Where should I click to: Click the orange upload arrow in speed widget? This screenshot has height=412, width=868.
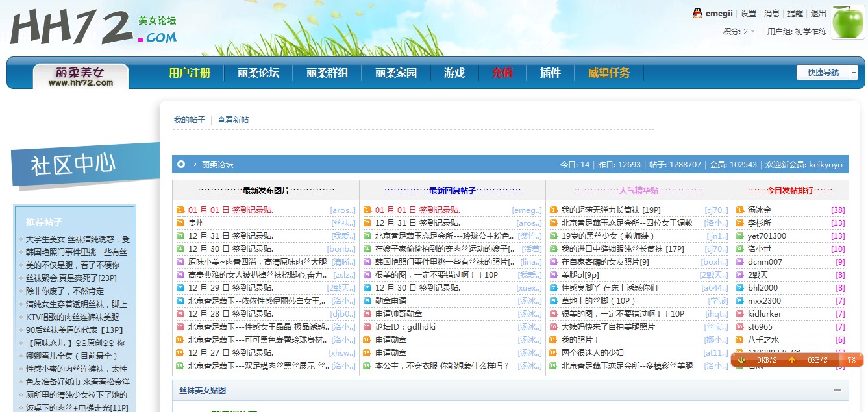pyautogui.click(x=791, y=360)
